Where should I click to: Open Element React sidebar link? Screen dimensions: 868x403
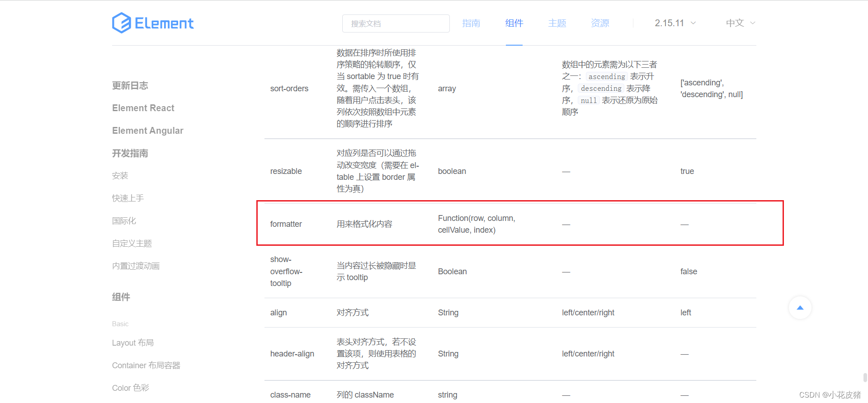pyautogui.click(x=143, y=108)
